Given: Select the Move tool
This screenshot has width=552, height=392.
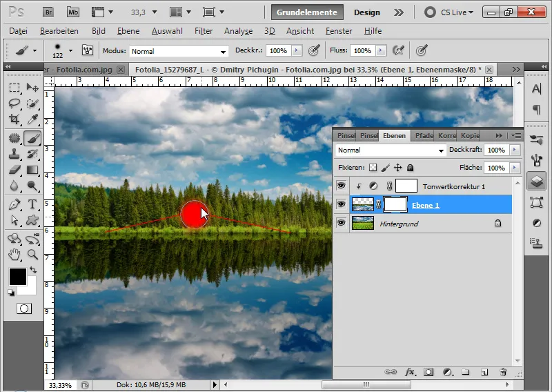Looking at the screenshot, I should (x=32, y=87).
